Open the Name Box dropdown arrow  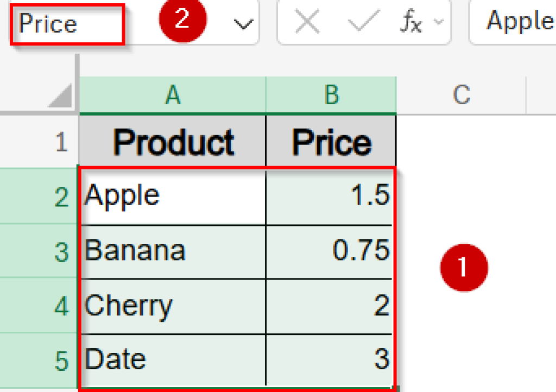244,23
